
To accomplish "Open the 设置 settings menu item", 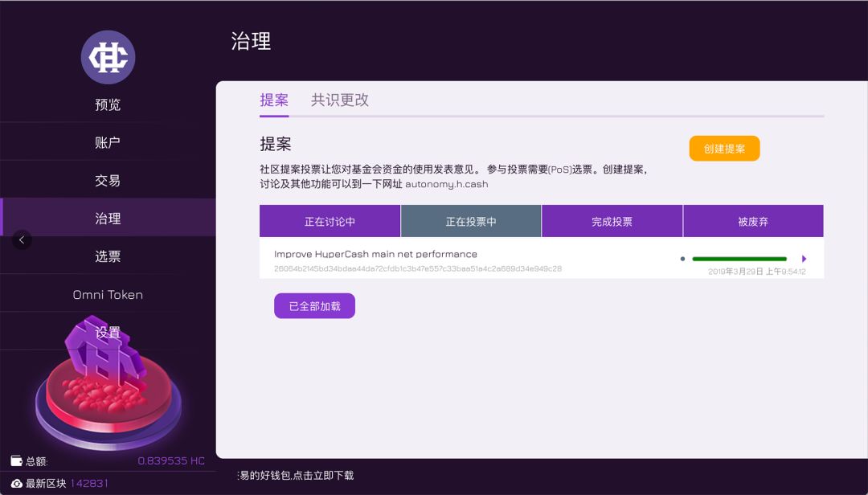I will point(108,332).
